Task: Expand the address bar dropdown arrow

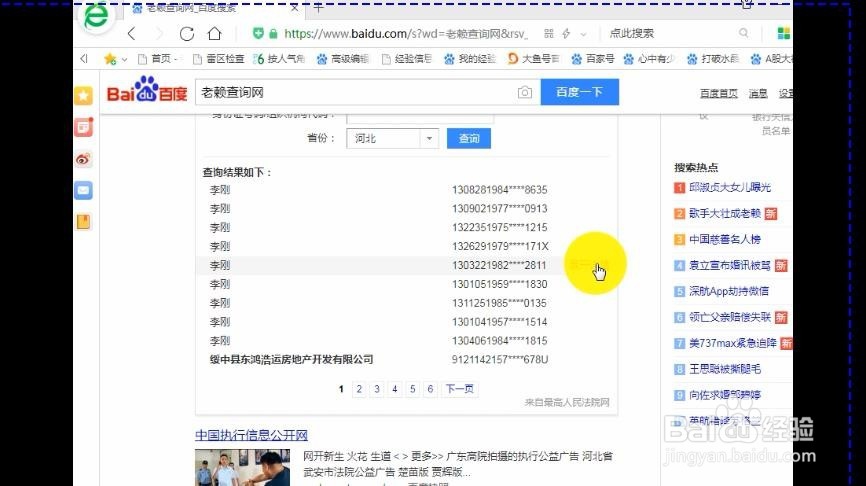Action: click(x=583, y=34)
